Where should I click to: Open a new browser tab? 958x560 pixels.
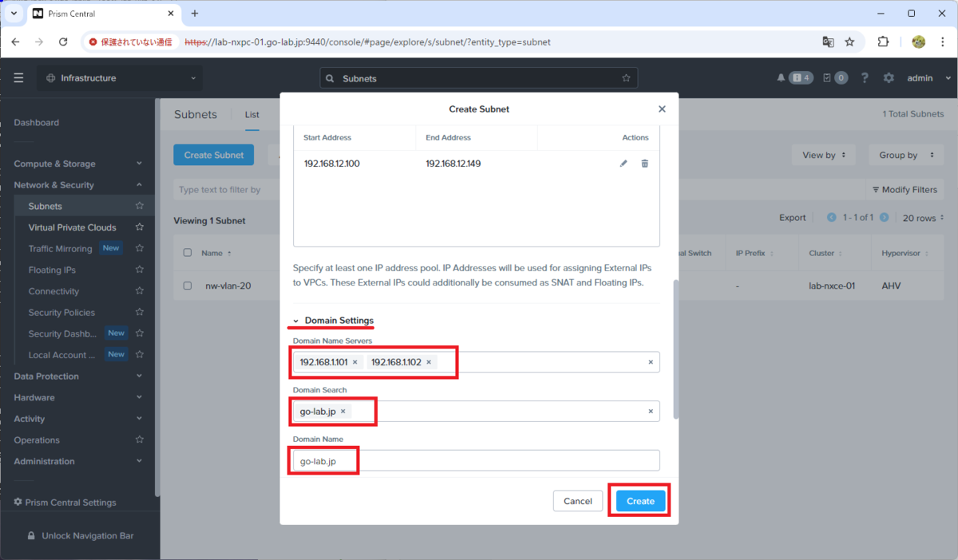pyautogui.click(x=195, y=14)
